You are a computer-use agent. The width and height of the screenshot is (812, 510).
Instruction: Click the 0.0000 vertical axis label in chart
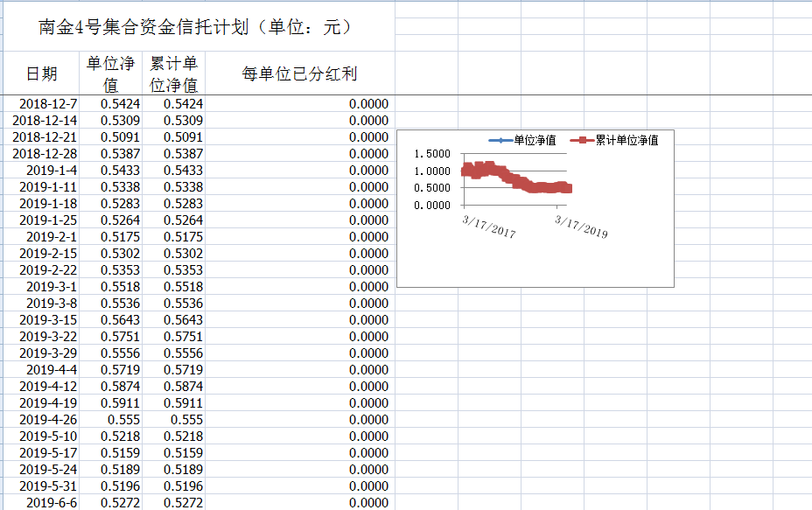pyautogui.click(x=432, y=205)
